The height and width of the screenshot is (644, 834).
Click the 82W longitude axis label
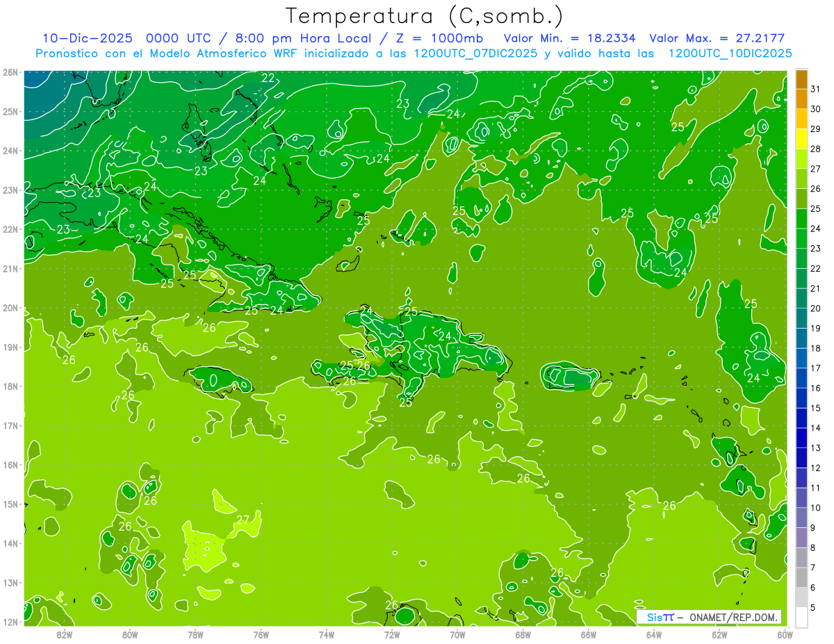64,634
